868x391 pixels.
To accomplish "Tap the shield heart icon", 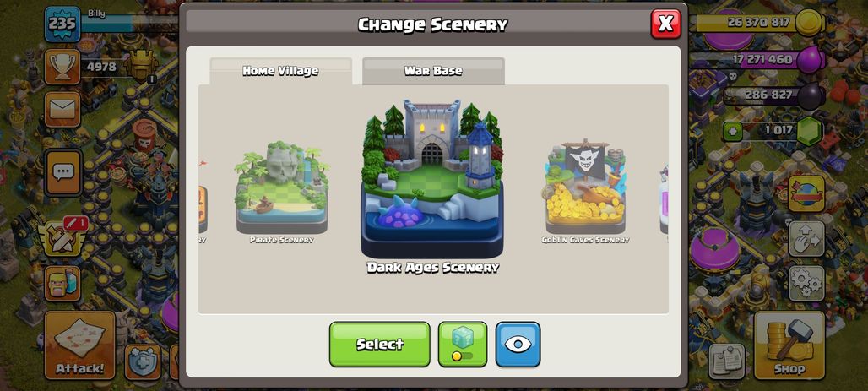I will click(x=142, y=361).
